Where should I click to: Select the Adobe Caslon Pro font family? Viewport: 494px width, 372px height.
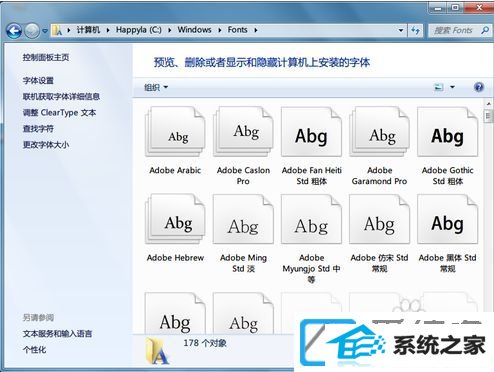(243, 132)
